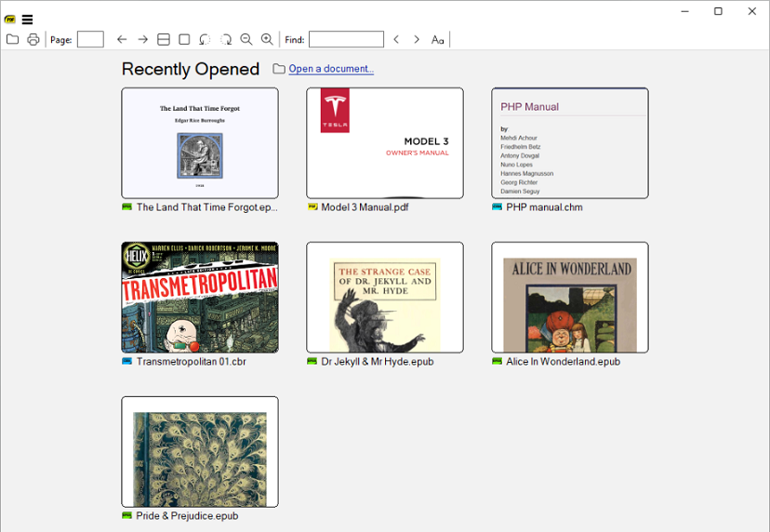Go to next page arrow
Image resolution: width=770 pixels, height=532 pixels.
tap(143, 39)
